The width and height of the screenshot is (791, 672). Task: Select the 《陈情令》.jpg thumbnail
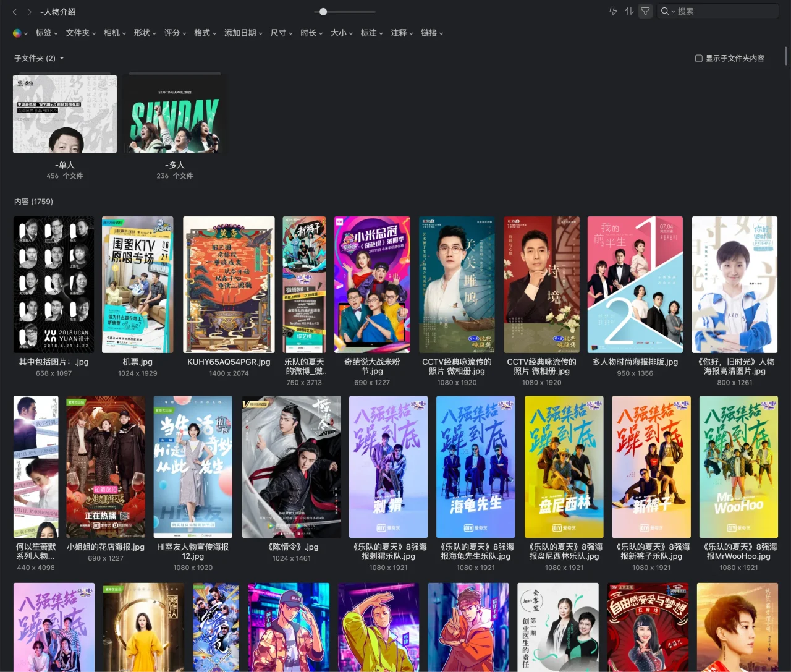coord(292,467)
